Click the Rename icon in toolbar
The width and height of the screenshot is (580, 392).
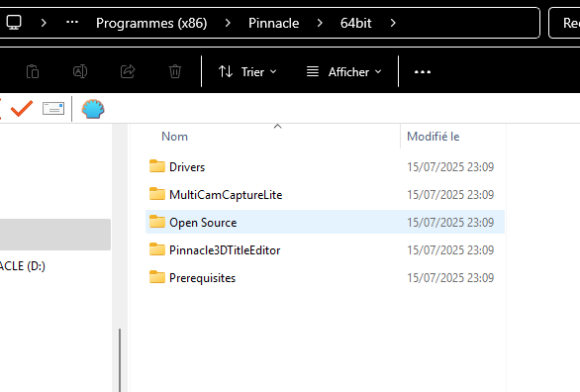pos(80,71)
